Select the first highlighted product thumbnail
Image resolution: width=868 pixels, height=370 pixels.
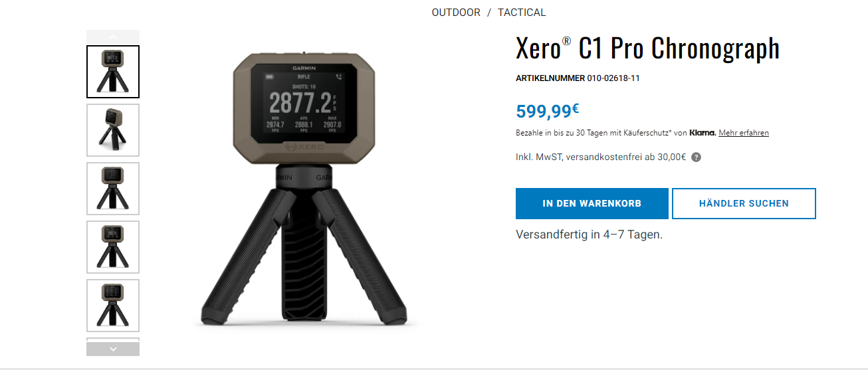tap(113, 72)
